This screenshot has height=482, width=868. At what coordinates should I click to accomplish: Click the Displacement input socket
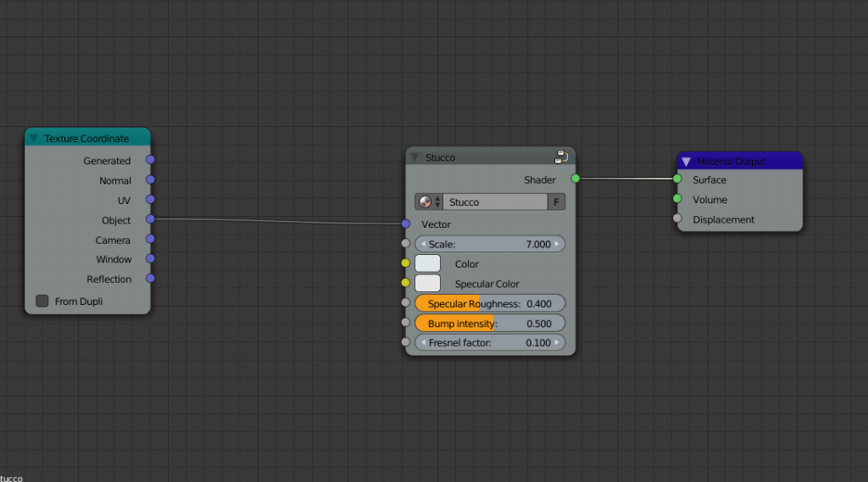tap(677, 219)
